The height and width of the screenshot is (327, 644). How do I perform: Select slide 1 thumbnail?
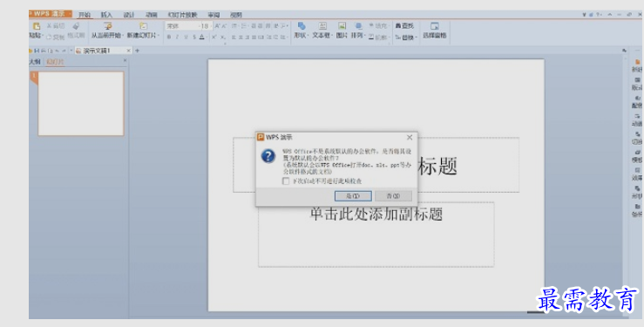[81, 104]
